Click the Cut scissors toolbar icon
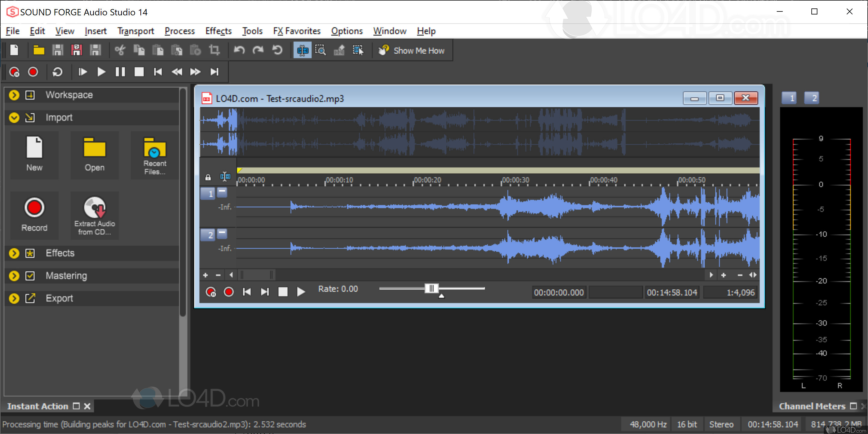 pyautogui.click(x=120, y=51)
